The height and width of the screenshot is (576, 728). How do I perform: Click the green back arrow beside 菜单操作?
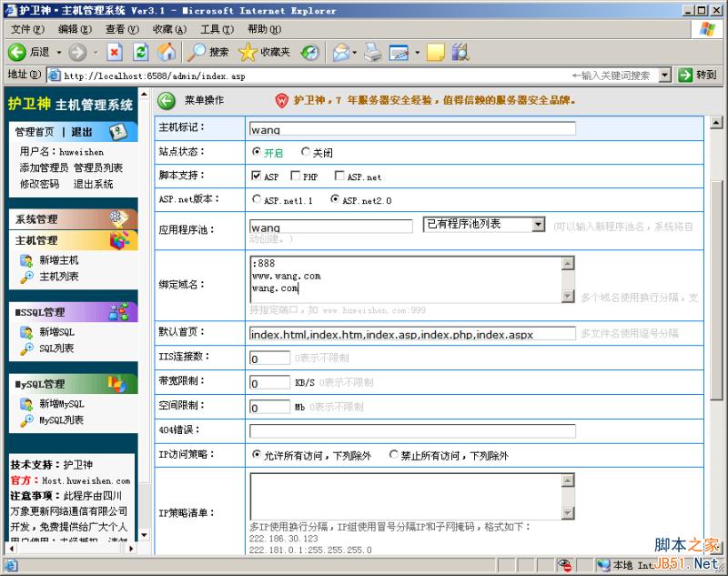[x=167, y=100]
